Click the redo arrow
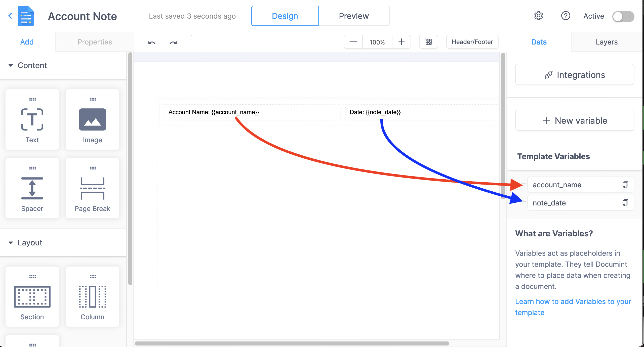The image size is (644, 347). pyautogui.click(x=173, y=42)
